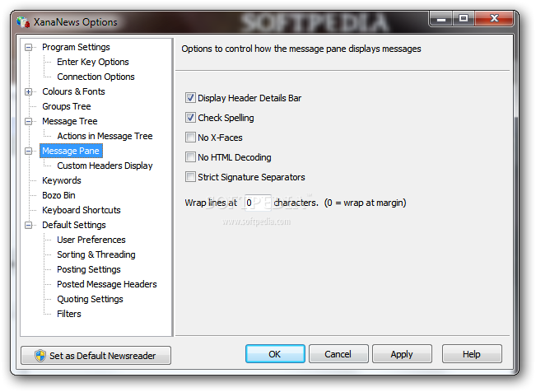The width and height of the screenshot is (536, 392).
Task: Select the Message Tree item
Action: point(70,121)
